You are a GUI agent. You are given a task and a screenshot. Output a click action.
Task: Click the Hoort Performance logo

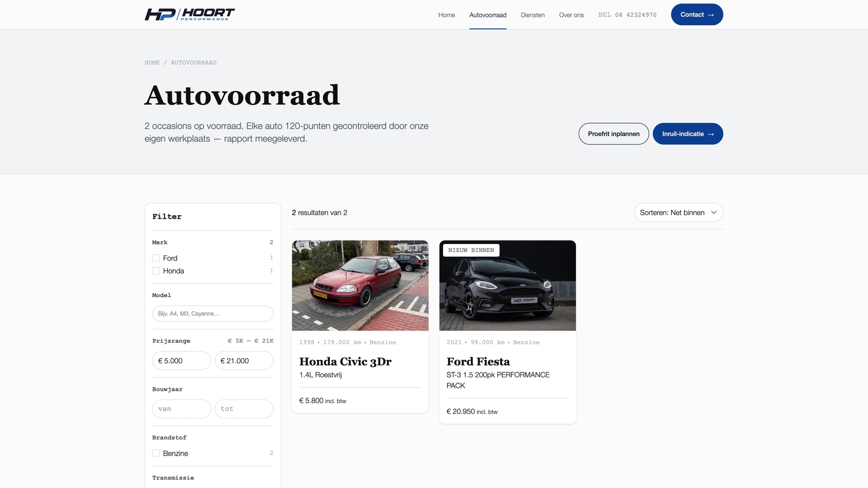[x=189, y=14]
